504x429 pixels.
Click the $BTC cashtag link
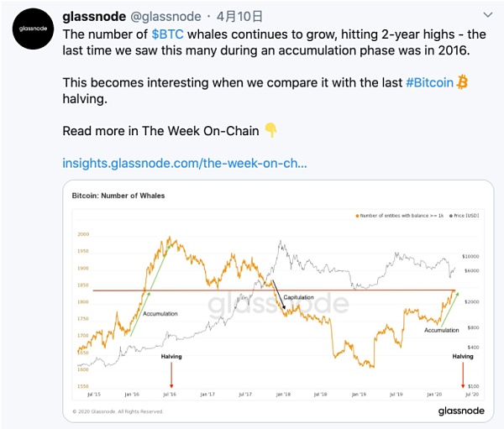coord(168,34)
